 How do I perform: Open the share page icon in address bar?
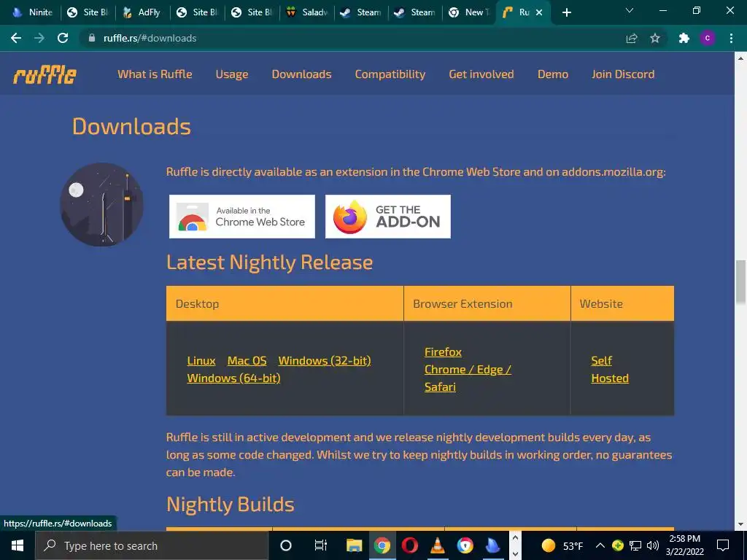(632, 38)
